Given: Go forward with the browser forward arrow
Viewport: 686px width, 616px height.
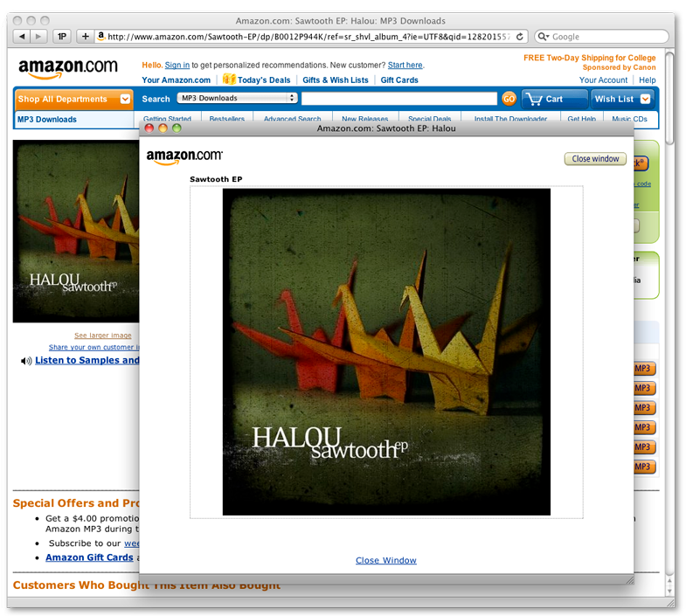Looking at the screenshot, I should point(38,37).
